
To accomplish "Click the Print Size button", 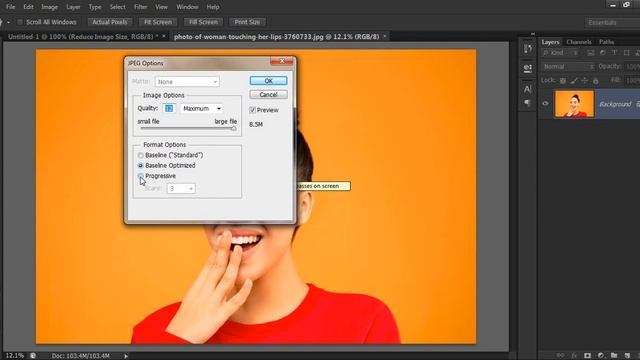I will pyautogui.click(x=247, y=22).
